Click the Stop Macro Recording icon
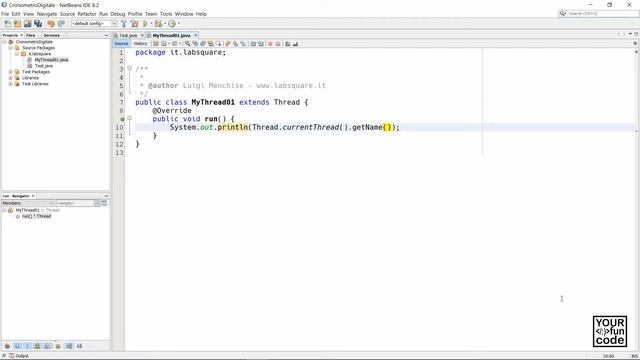 278,44
